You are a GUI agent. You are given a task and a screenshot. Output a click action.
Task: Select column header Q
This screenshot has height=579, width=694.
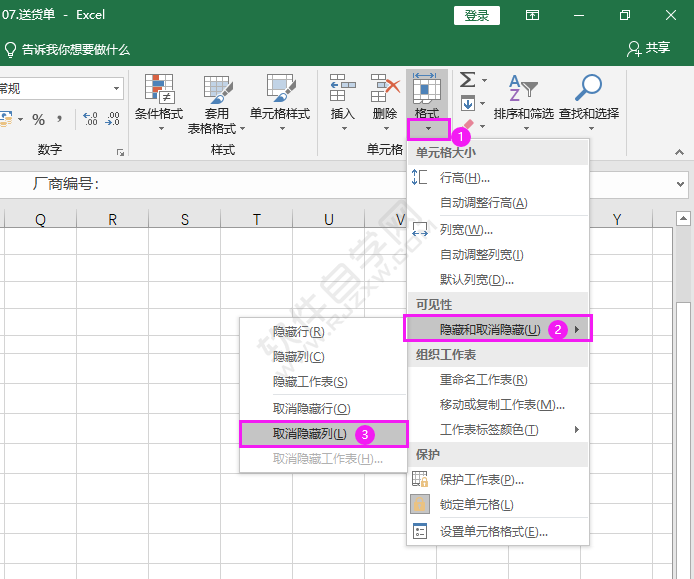[x=40, y=220]
